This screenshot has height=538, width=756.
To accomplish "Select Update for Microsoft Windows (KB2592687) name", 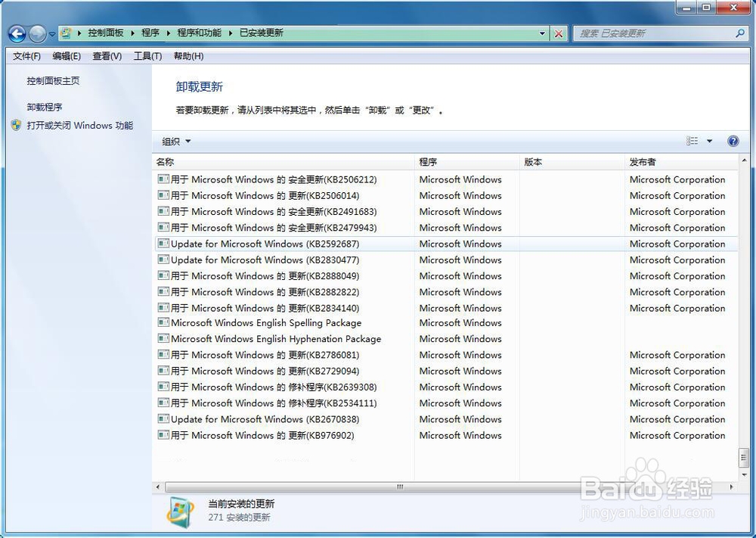I will [x=265, y=244].
